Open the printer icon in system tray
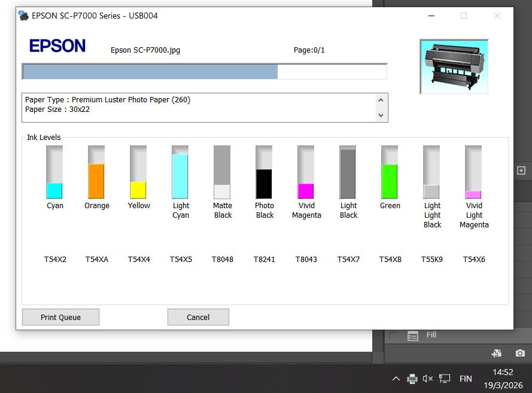The image size is (532, 393). tap(412, 379)
